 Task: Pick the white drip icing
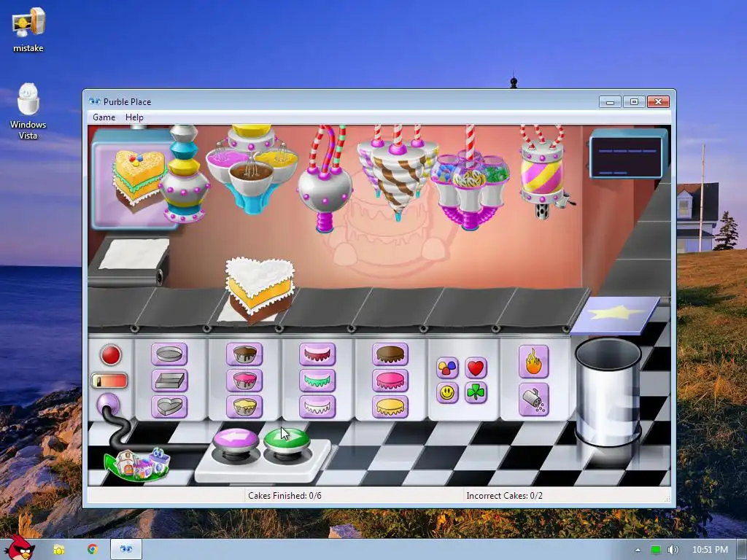point(317,407)
